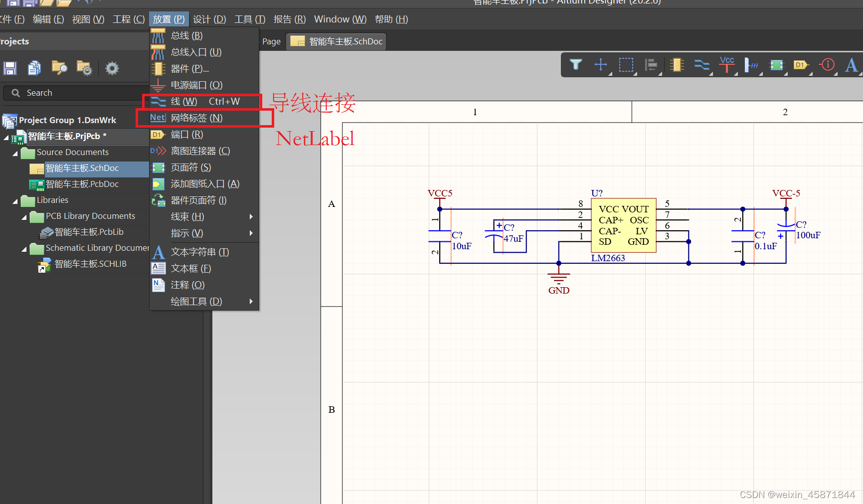
Task: Collapse the Source Documents folder
Action: [15, 153]
